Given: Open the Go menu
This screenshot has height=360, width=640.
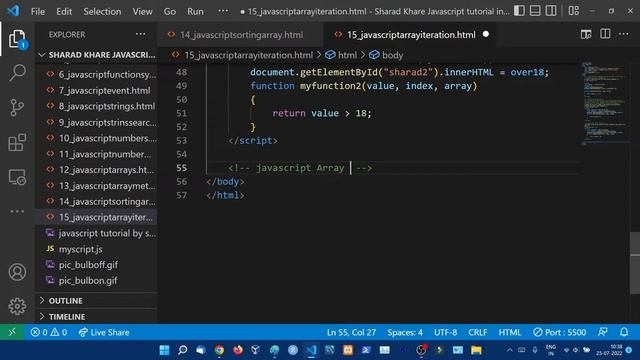Looking at the screenshot, I should pyautogui.click(x=170, y=11).
